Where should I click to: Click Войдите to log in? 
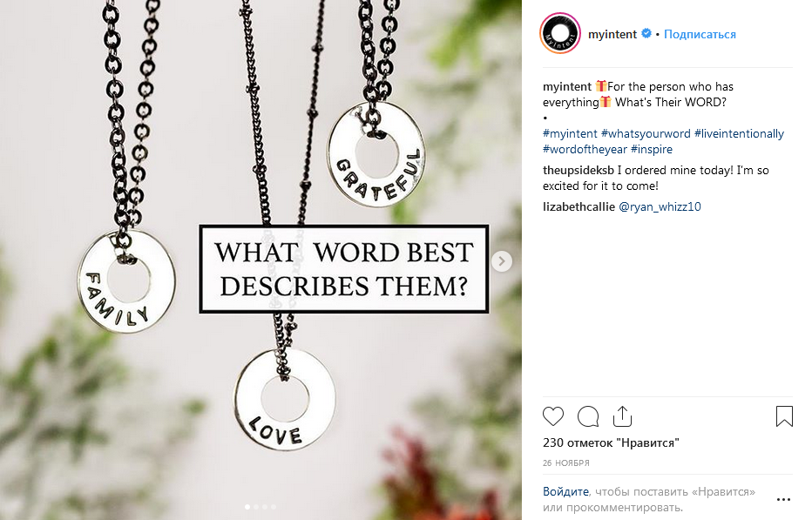pyautogui.click(x=565, y=491)
